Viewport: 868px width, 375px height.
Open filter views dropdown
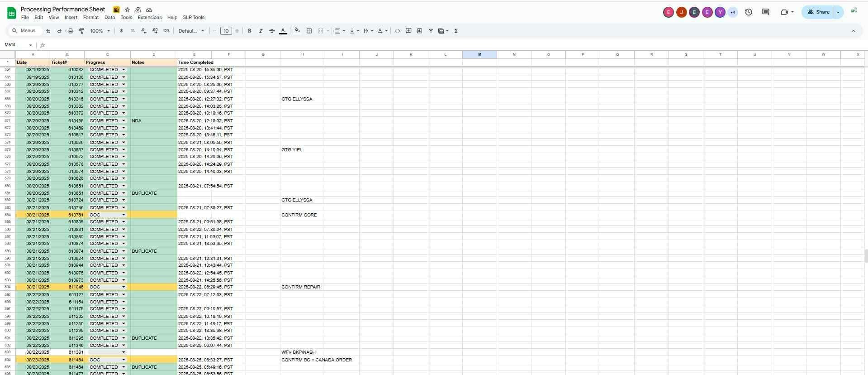[x=443, y=31]
